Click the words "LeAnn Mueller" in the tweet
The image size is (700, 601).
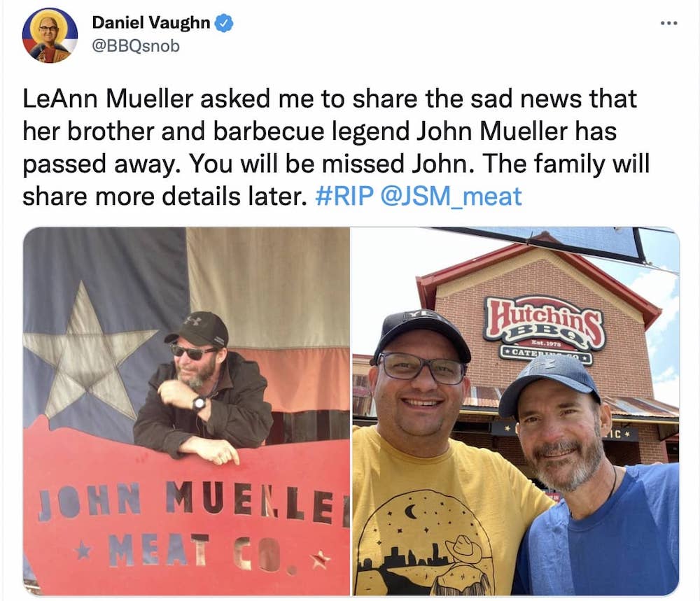[108, 99]
